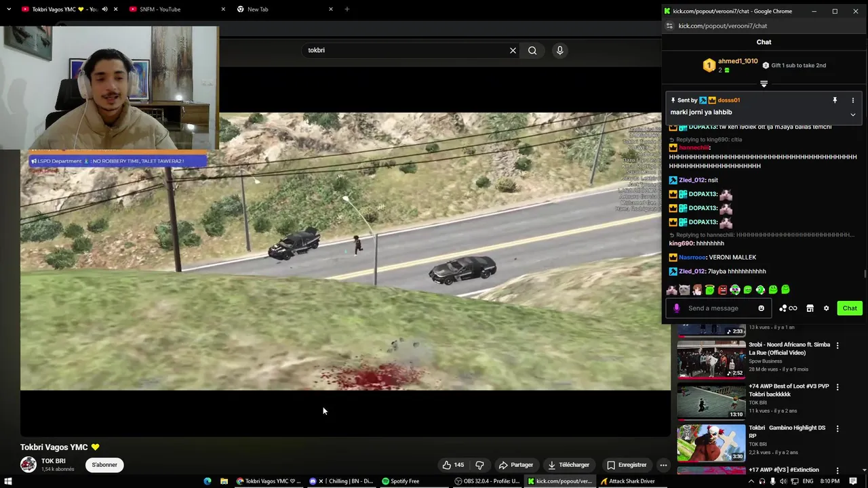Screen dimensions: 868x488
Task: Open a new Chrome tab
Action: point(347,9)
